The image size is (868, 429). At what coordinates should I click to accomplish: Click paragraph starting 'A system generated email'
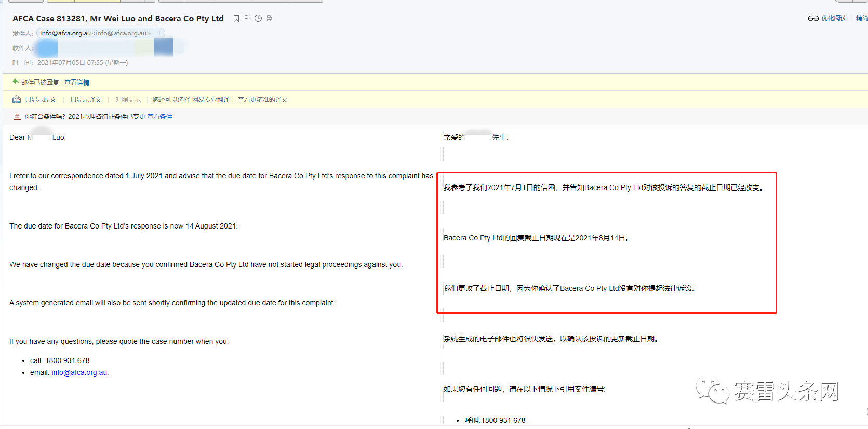click(172, 303)
